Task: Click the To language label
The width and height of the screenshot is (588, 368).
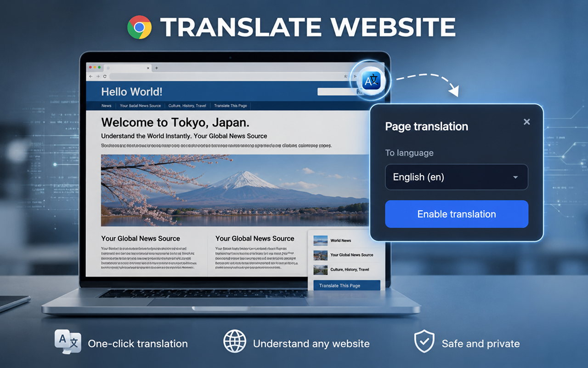Action: point(409,153)
